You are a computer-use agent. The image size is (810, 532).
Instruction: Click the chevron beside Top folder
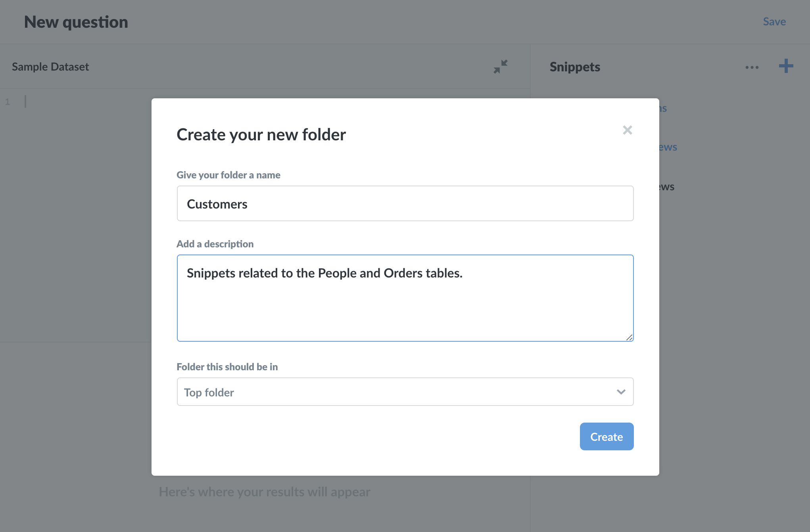[x=621, y=392]
